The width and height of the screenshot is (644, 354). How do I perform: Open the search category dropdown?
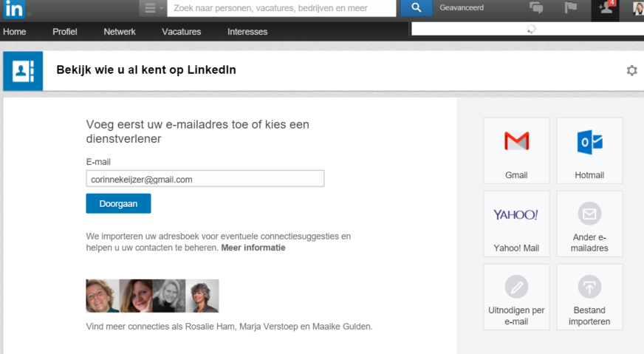(x=152, y=8)
